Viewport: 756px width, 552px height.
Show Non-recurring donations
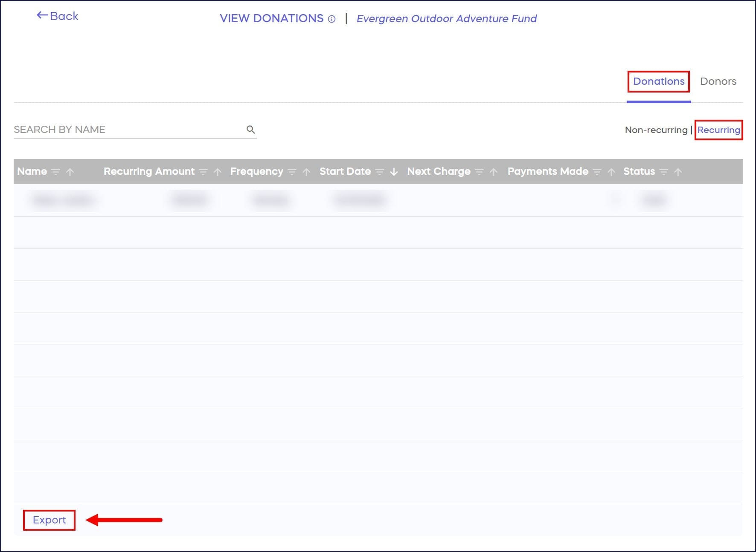point(656,130)
